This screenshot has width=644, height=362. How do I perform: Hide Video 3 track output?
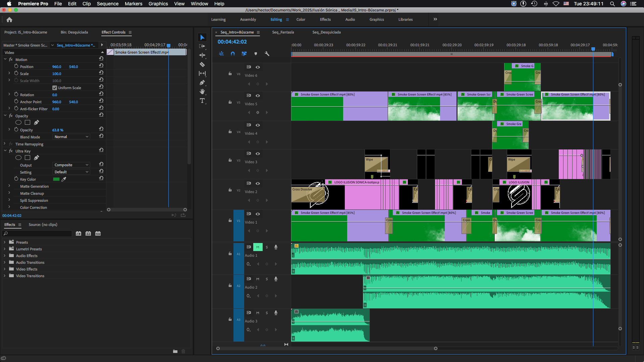point(258,154)
